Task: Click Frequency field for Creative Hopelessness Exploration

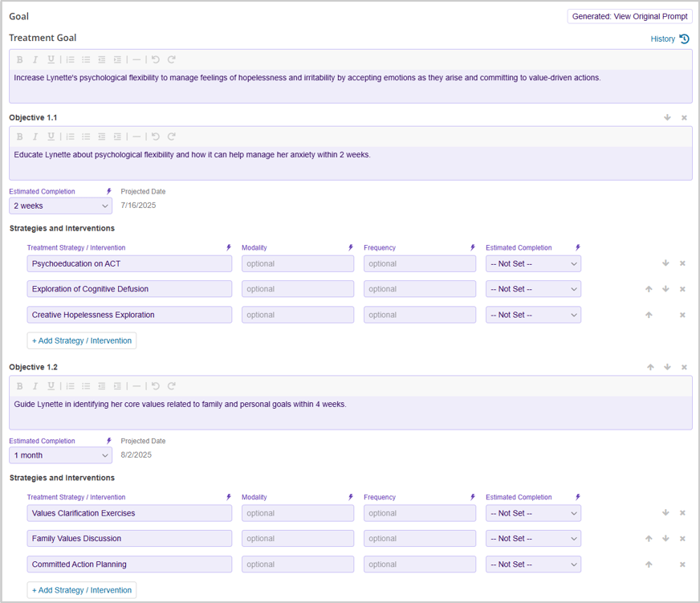Action: [420, 315]
